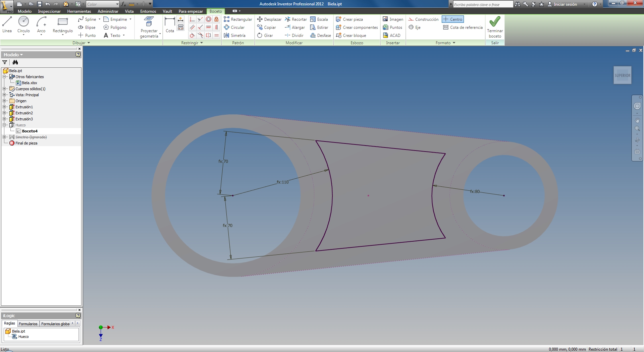
Task: Click the Save icon in quick access toolbar
Action: (40, 4)
